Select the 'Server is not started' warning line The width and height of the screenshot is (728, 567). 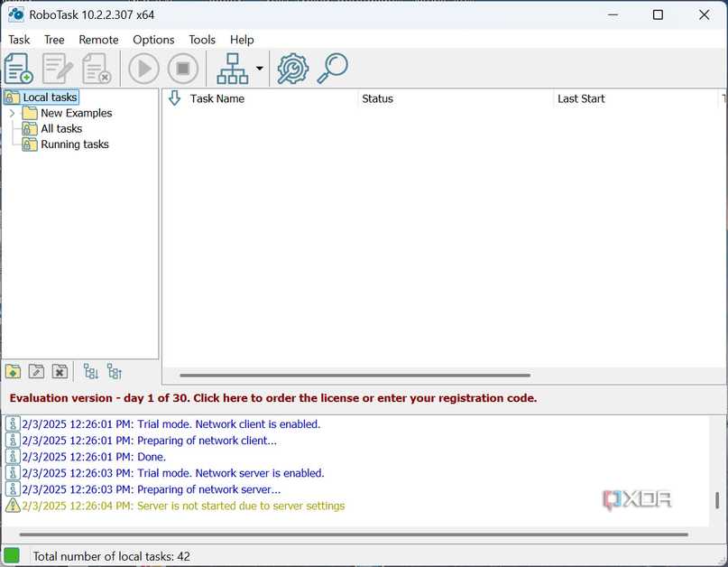click(x=183, y=506)
